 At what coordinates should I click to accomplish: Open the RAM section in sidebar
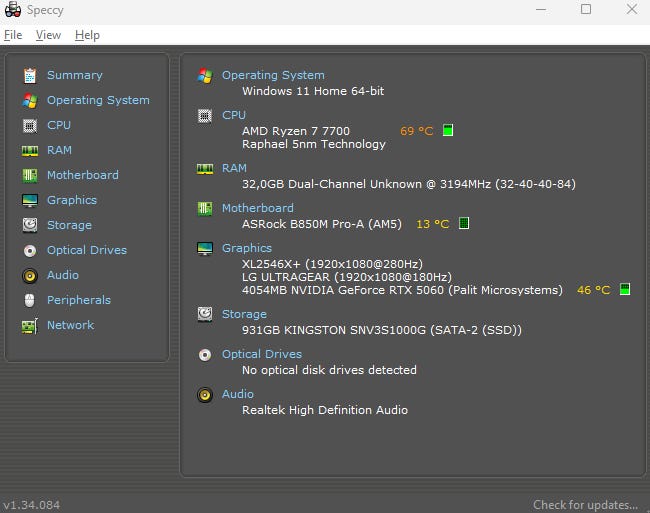tap(59, 150)
